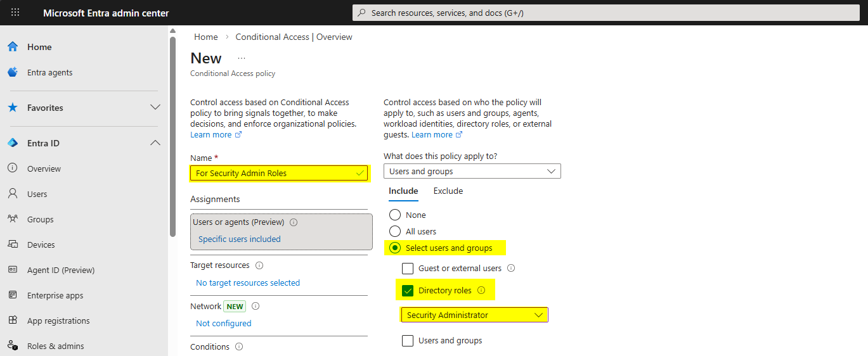Click info icon next to Users or agents (Preview)
The width and height of the screenshot is (868, 356).
[294, 222]
